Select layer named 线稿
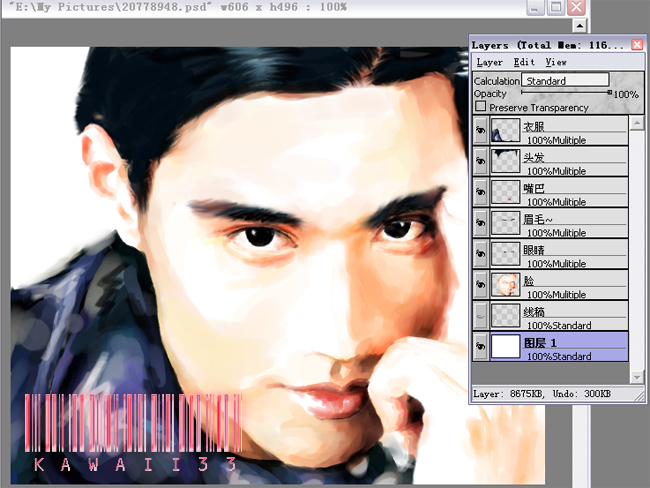650x488 pixels. click(534, 311)
